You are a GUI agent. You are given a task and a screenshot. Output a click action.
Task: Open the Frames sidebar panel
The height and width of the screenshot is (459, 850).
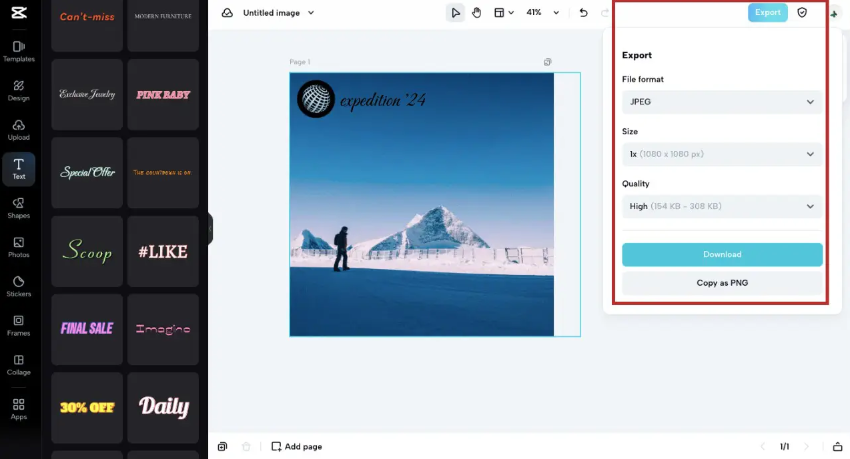pos(19,326)
